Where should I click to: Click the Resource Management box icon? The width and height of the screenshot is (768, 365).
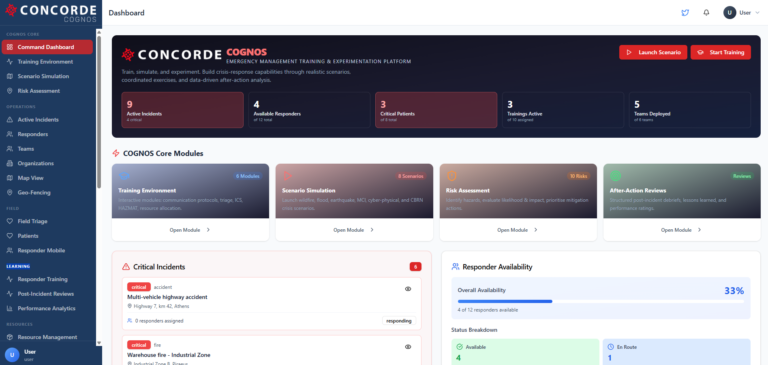coord(9,337)
